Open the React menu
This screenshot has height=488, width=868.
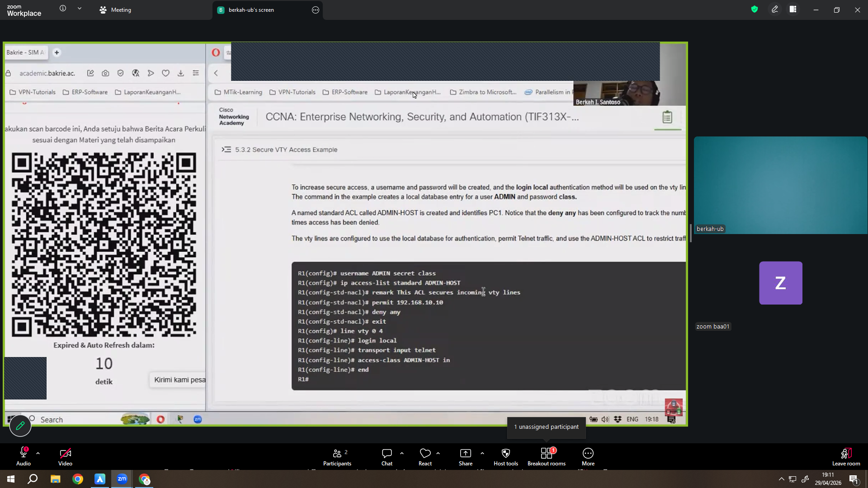click(x=425, y=457)
